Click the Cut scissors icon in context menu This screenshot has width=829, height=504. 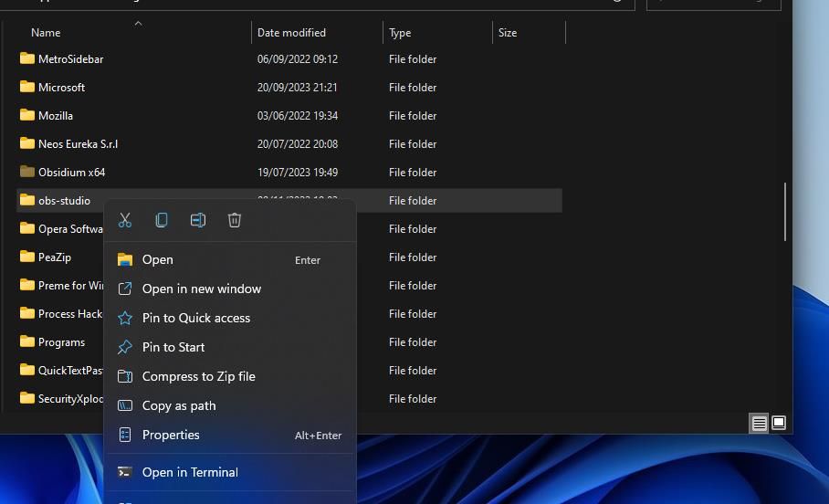click(x=125, y=220)
